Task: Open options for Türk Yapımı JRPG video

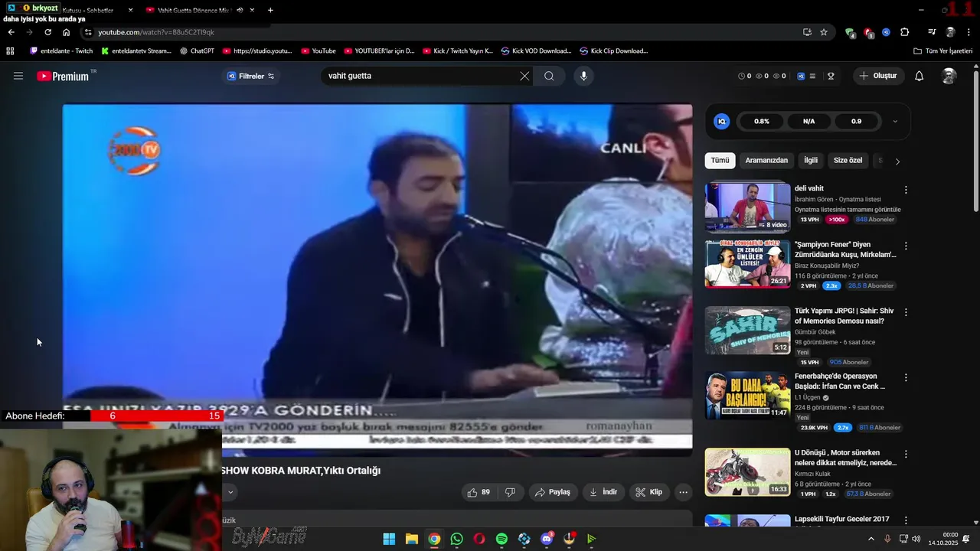Action: tap(906, 312)
